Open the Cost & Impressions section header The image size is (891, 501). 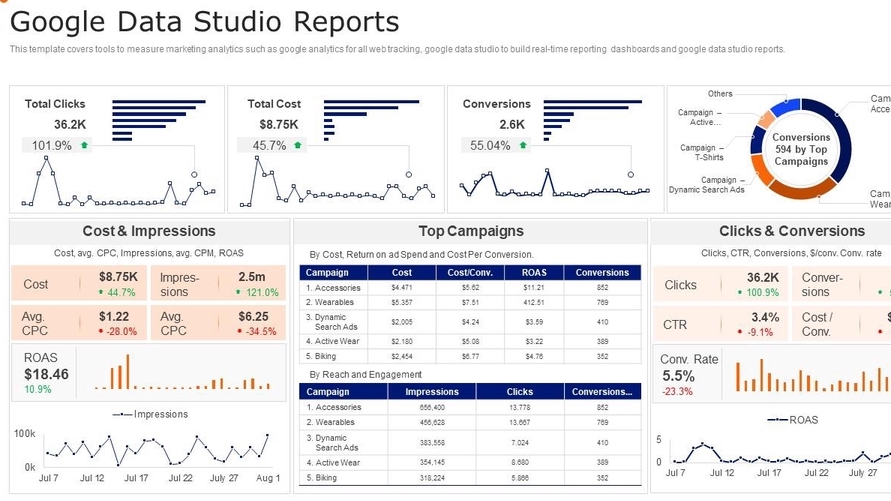pyautogui.click(x=149, y=231)
